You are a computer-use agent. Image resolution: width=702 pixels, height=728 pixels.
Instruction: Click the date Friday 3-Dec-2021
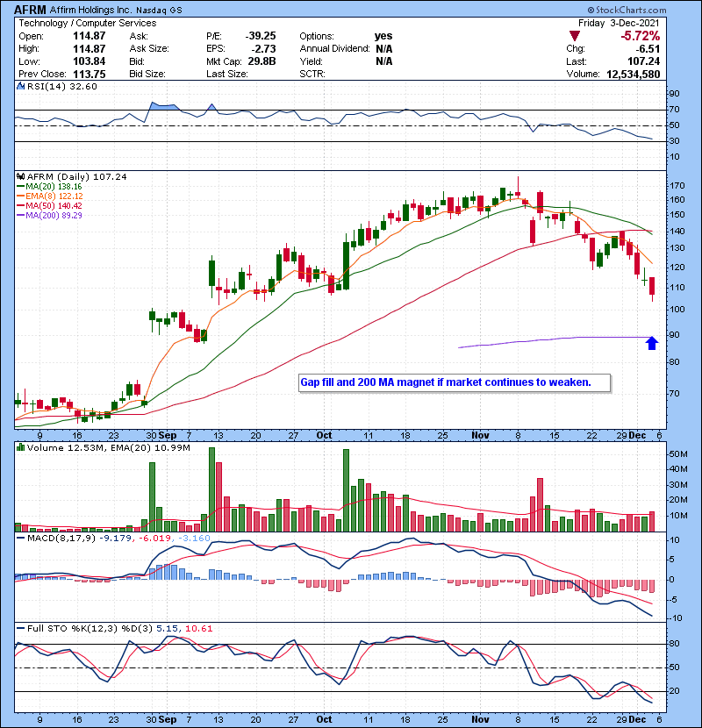(619, 23)
